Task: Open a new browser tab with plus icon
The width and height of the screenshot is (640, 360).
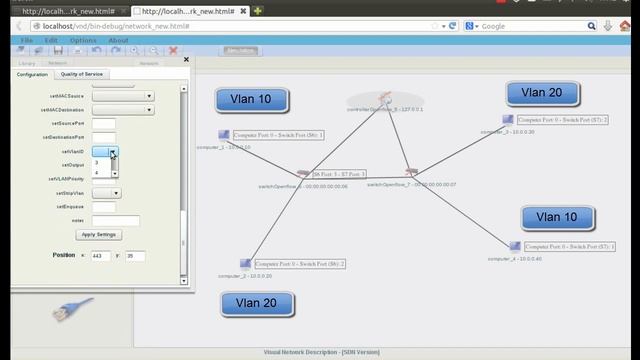Action: pyautogui.click(x=258, y=11)
